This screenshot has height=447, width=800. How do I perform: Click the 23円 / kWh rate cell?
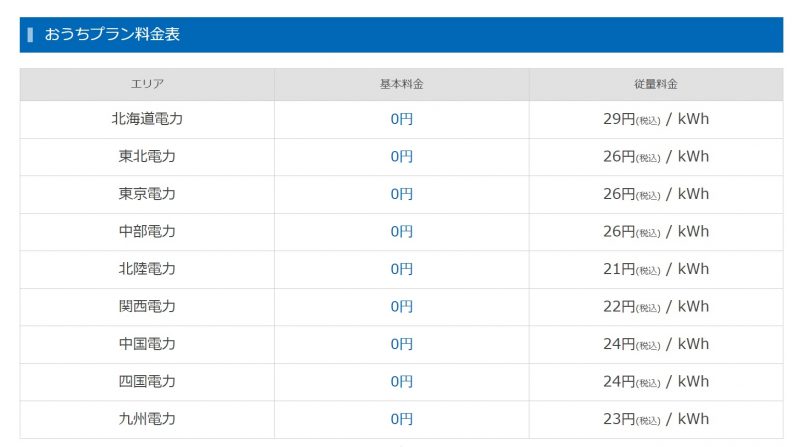(656, 419)
